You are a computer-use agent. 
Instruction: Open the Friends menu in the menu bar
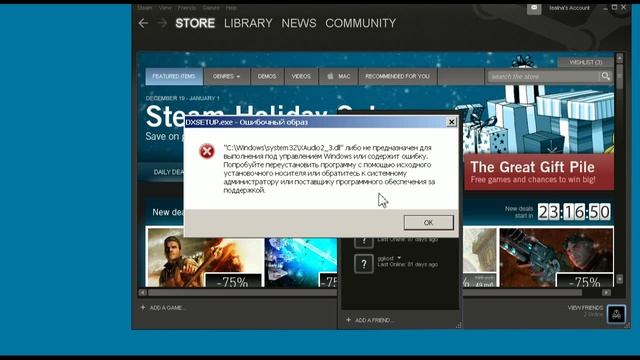[187, 8]
